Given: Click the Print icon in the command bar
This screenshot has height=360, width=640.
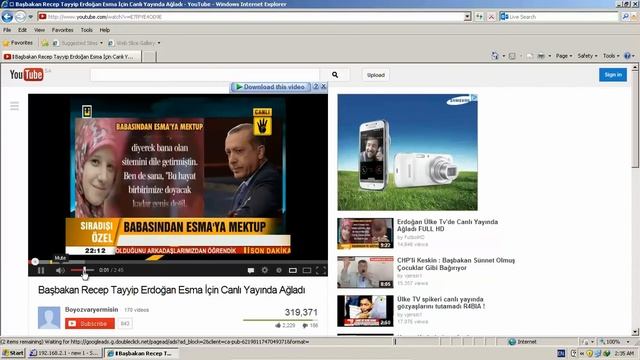Looking at the screenshot, I should pyautogui.click(x=541, y=56).
